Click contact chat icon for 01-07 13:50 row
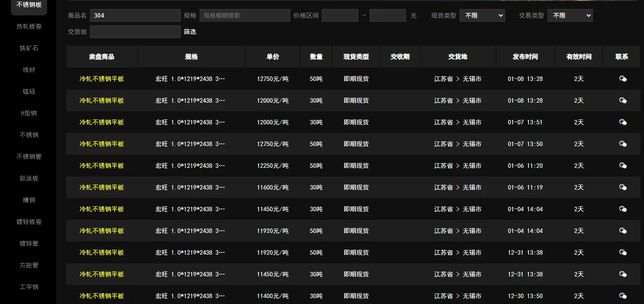Screen dimensions: 644x304 click(623, 144)
